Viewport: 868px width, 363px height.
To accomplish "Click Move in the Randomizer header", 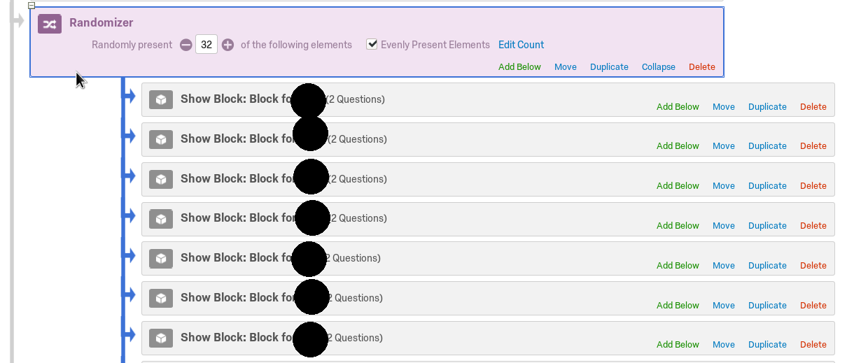I will pos(566,67).
